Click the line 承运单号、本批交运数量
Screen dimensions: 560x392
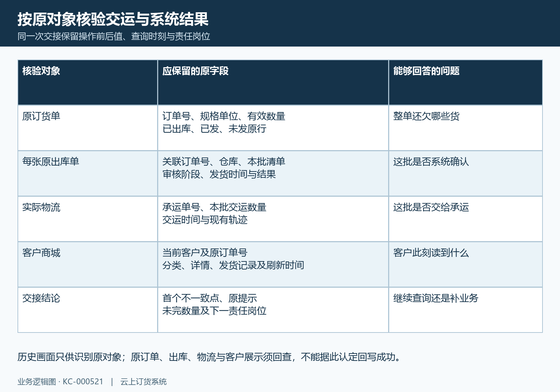[214, 207]
